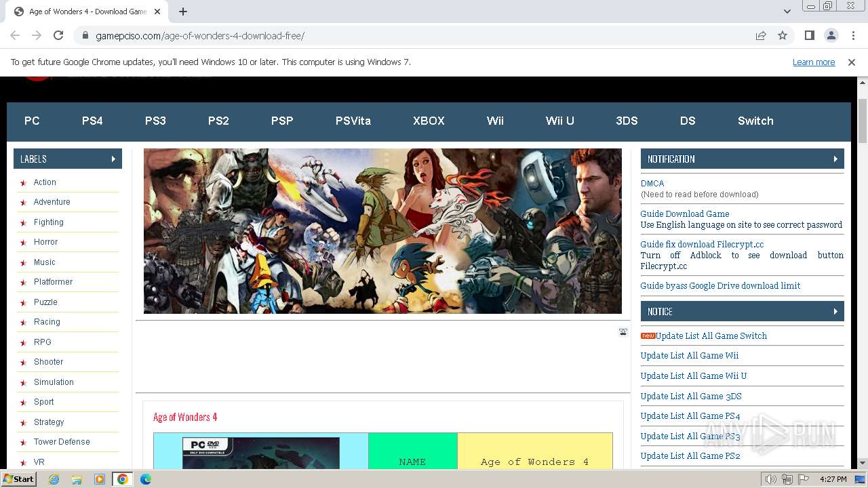The height and width of the screenshot is (488, 868).
Task: Expand the NOTICE panel arrow
Action: [x=835, y=311]
